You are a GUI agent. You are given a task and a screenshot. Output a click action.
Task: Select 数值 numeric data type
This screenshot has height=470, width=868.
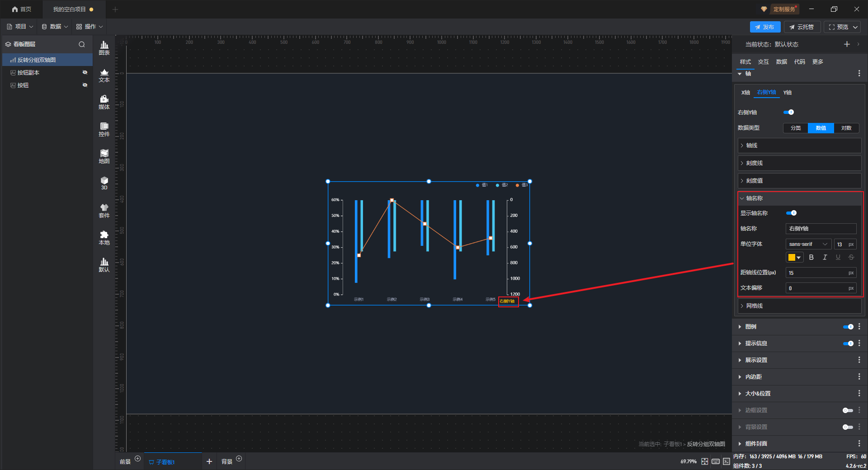click(x=821, y=128)
